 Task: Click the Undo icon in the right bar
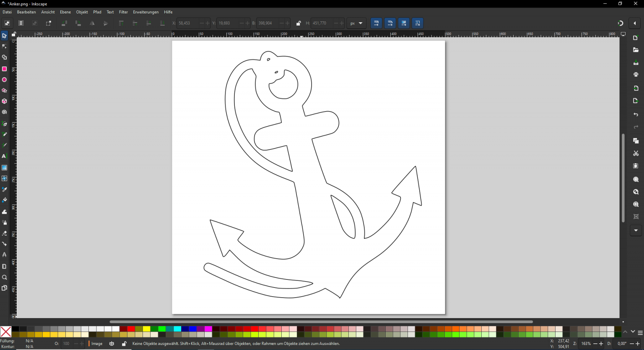point(636,114)
